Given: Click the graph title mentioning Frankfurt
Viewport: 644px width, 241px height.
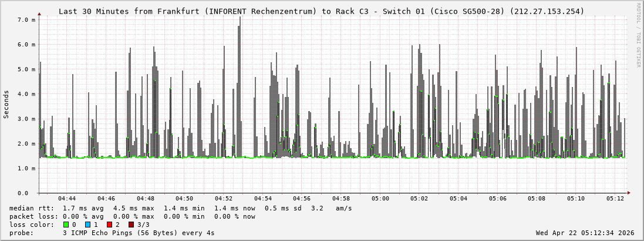Looking at the screenshot, I should [x=321, y=11].
